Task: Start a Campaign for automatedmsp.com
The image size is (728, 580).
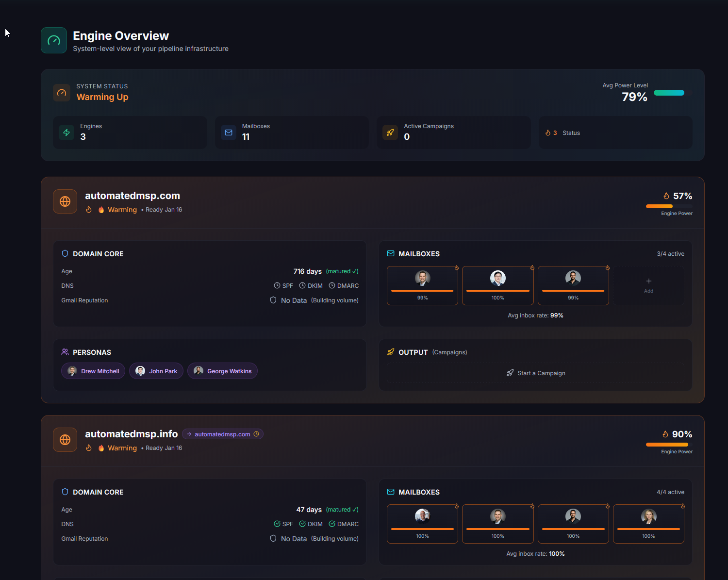Action: pyautogui.click(x=535, y=373)
